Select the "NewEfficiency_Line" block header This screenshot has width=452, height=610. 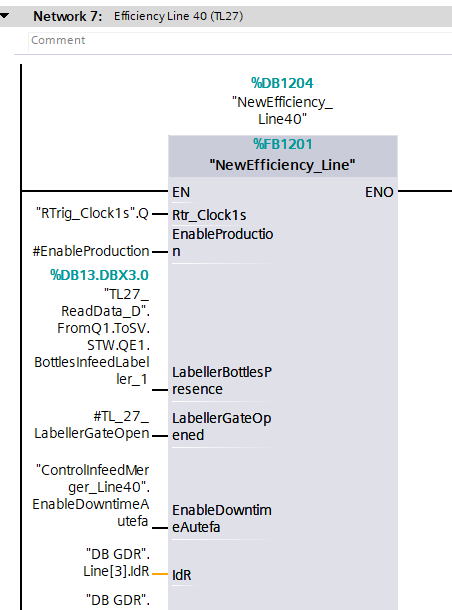pyautogui.click(x=282, y=165)
